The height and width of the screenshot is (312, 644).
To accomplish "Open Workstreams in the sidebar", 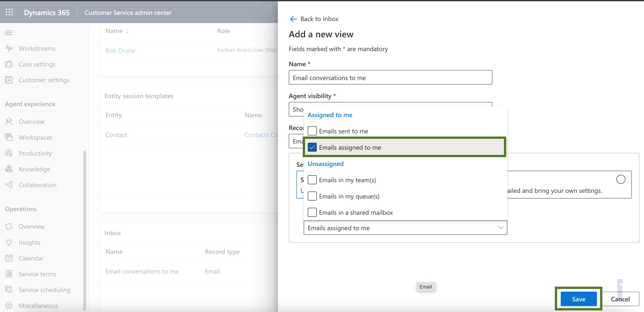I will tap(37, 48).
